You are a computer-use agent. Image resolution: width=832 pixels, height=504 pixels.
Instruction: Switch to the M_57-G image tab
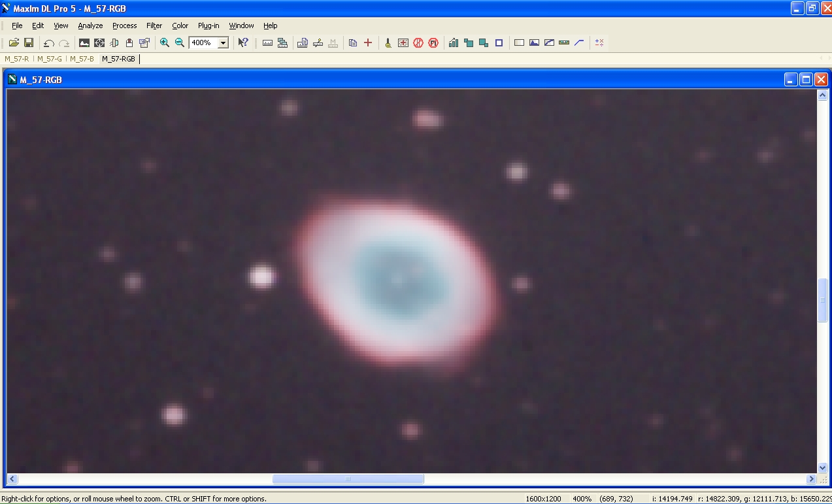(x=50, y=59)
